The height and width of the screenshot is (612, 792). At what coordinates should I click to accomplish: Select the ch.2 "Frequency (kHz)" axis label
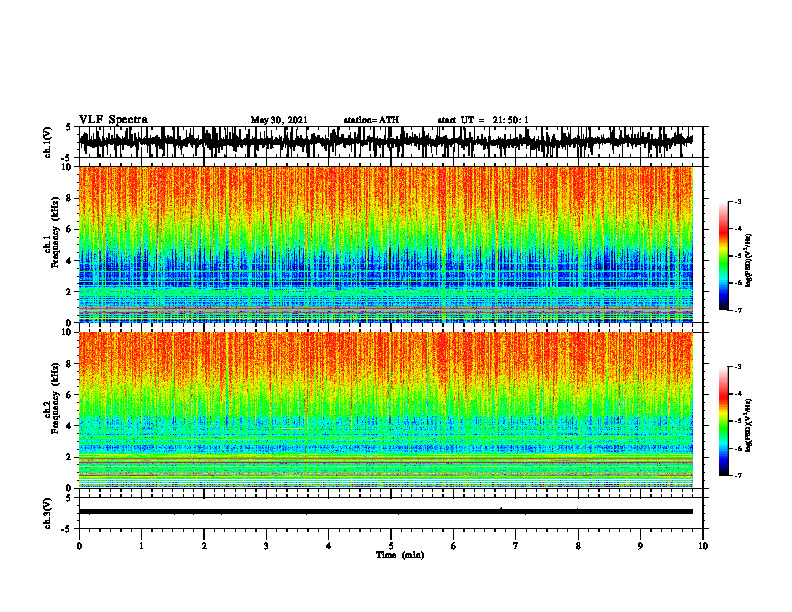55,398
